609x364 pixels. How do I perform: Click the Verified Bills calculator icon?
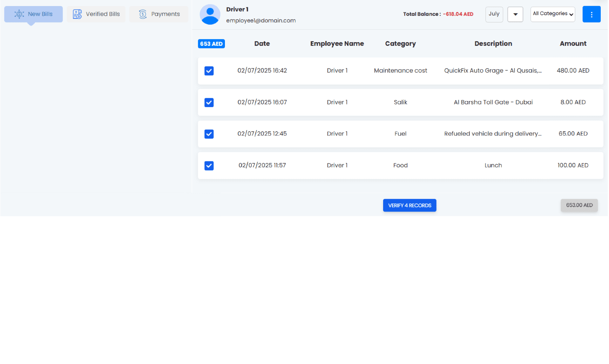coord(77,14)
